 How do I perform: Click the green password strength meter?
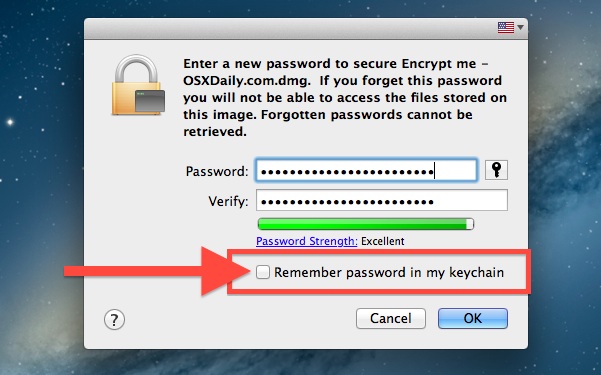pyautogui.click(x=366, y=224)
